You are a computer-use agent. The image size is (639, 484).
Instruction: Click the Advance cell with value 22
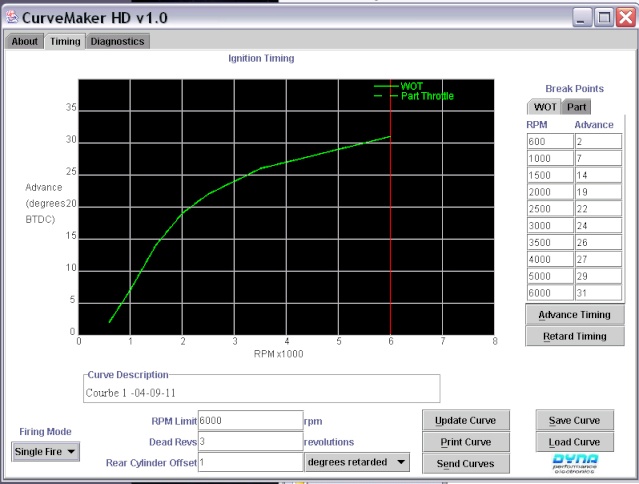tap(598, 209)
